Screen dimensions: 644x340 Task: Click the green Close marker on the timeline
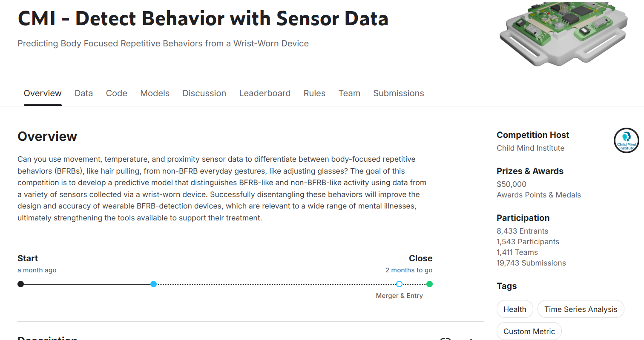pos(430,284)
